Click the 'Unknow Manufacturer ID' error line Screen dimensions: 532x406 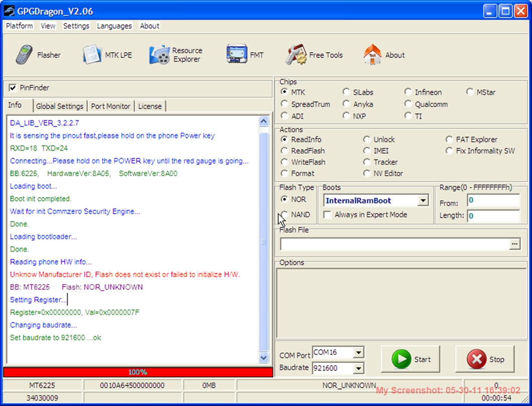tap(125, 275)
